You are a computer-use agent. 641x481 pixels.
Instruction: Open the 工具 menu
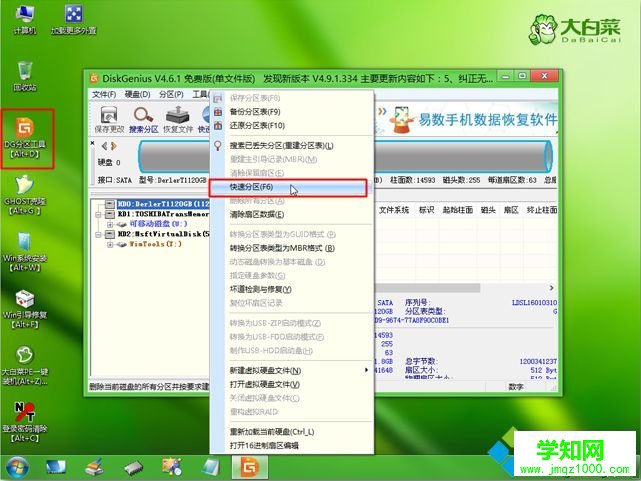pyautogui.click(x=200, y=94)
